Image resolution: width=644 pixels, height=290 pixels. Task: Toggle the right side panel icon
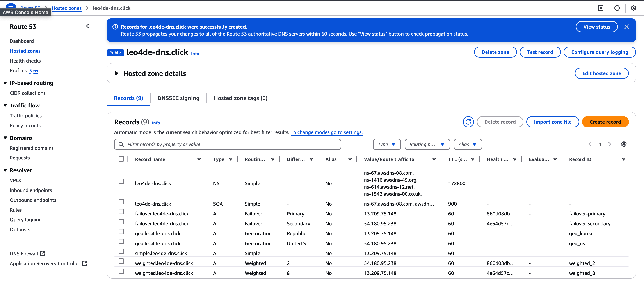point(601,8)
